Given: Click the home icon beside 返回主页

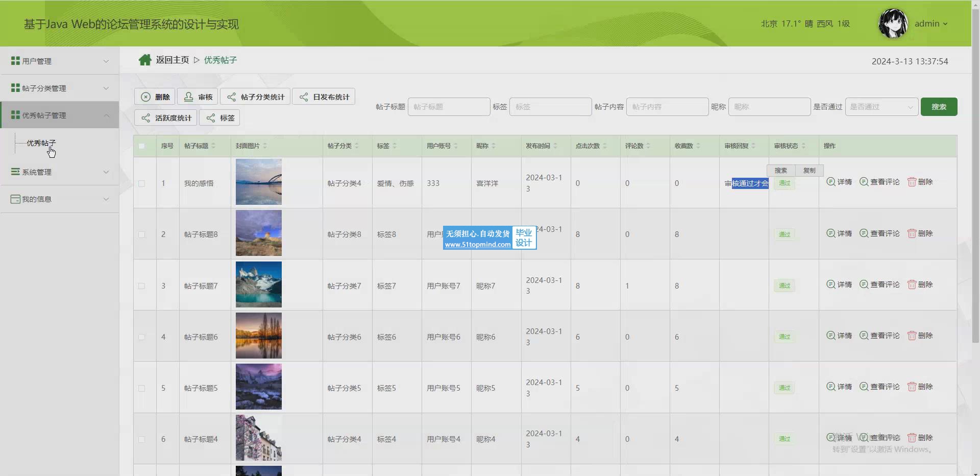Looking at the screenshot, I should pos(145,60).
